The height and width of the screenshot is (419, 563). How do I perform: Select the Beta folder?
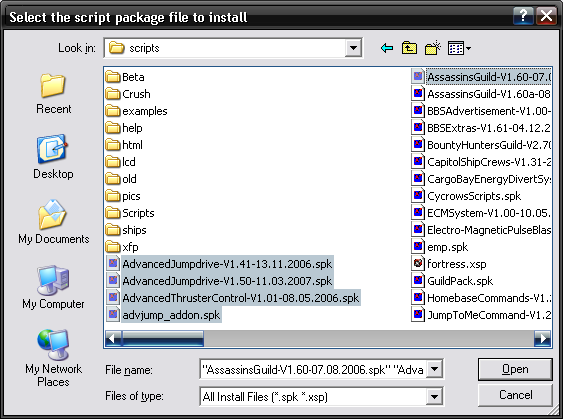pyautogui.click(x=125, y=77)
